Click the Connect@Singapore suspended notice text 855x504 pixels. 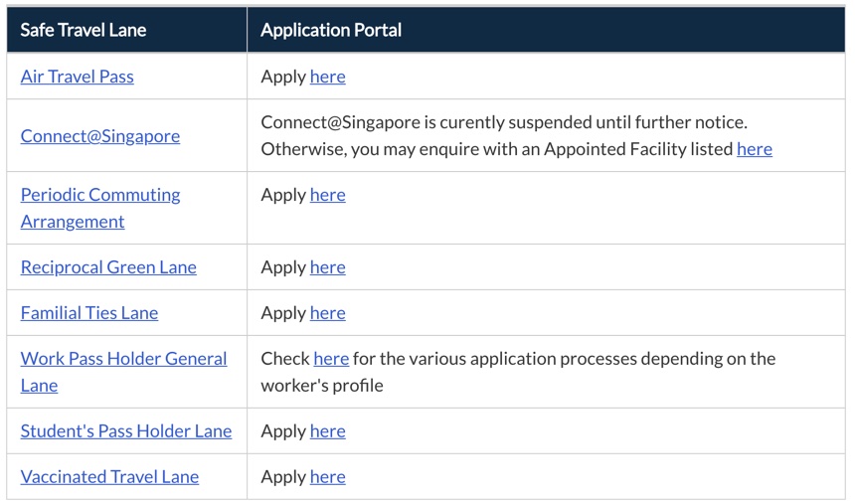(504, 122)
